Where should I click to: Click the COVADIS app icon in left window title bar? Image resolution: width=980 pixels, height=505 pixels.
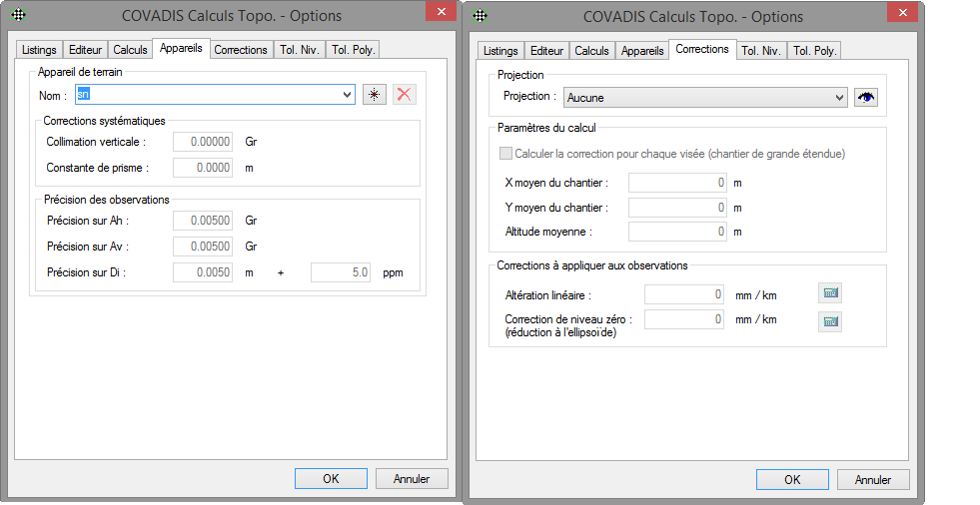[19, 15]
